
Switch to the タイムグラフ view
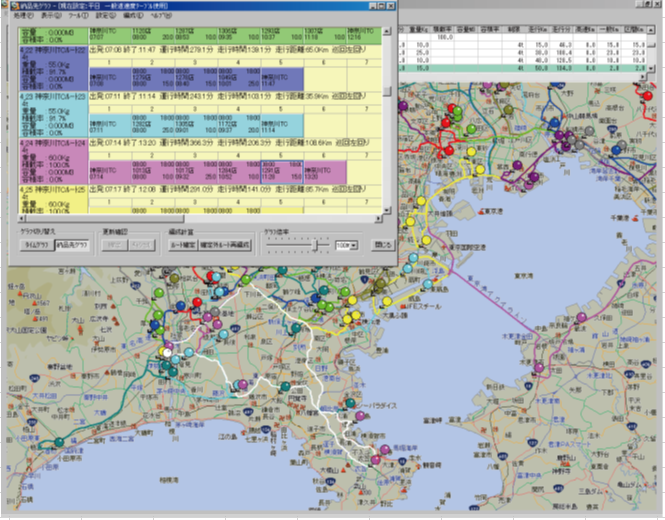(35, 244)
